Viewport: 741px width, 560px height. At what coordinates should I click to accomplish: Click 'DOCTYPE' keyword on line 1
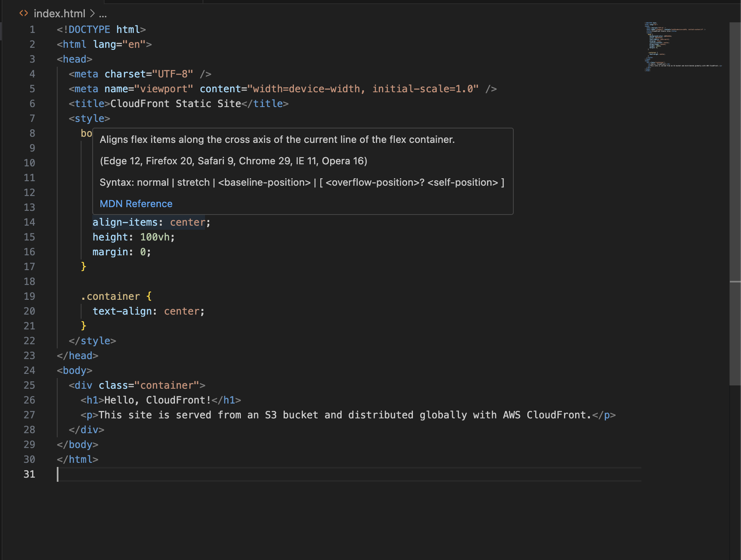click(89, 30)
